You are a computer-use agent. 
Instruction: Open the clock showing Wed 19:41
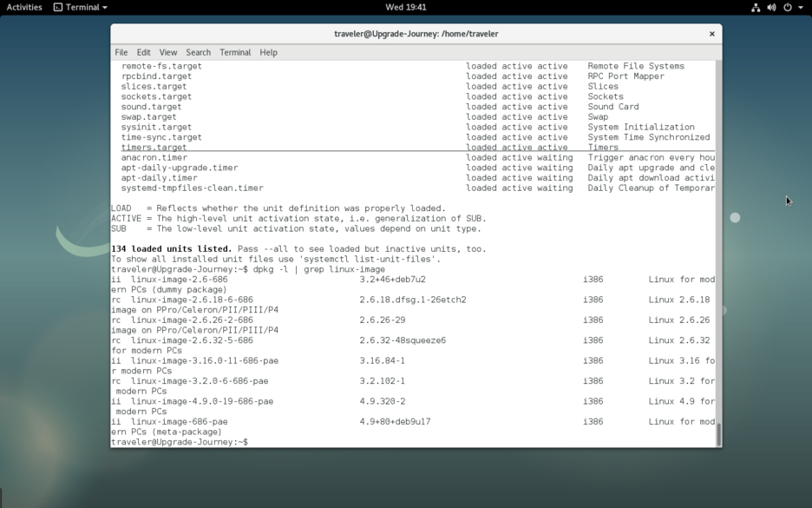click(405, 7)
